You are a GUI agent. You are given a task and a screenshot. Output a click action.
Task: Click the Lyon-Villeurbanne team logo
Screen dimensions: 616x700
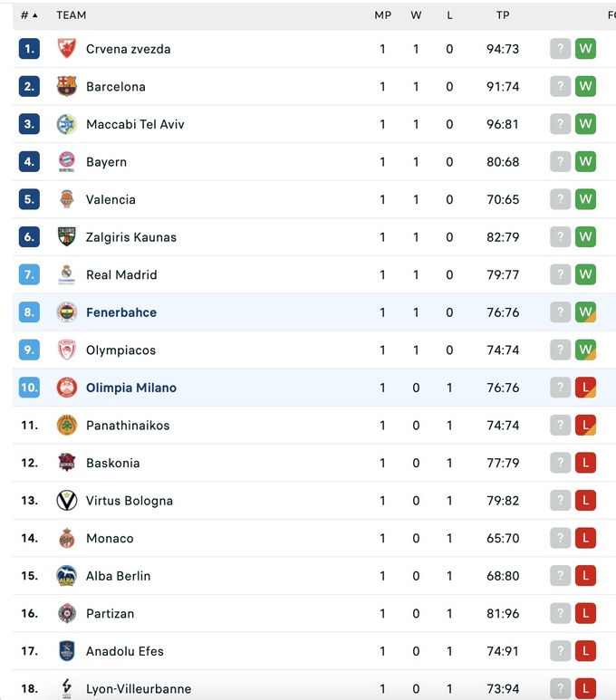67,688
